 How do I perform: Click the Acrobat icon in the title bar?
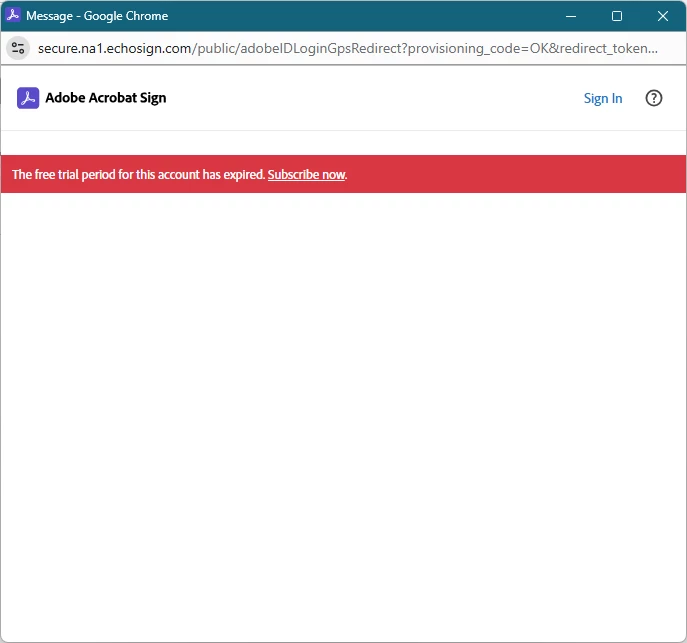(x=13, y=15)
